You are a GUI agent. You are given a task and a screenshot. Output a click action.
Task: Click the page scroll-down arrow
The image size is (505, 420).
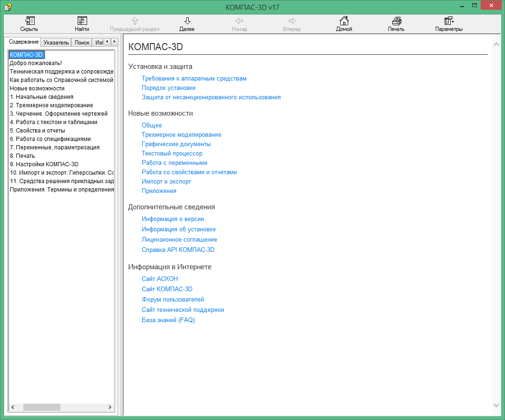pyautogui.click(x=496, y=405)
